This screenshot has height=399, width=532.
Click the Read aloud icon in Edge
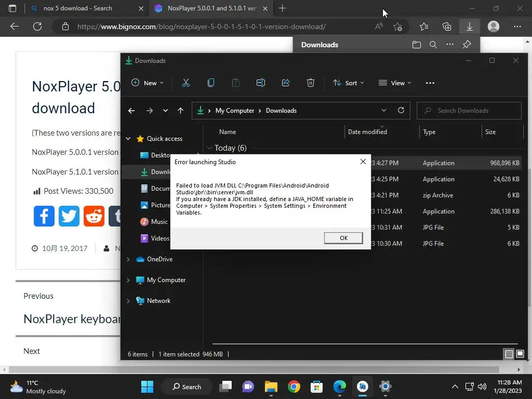point(379,26)
